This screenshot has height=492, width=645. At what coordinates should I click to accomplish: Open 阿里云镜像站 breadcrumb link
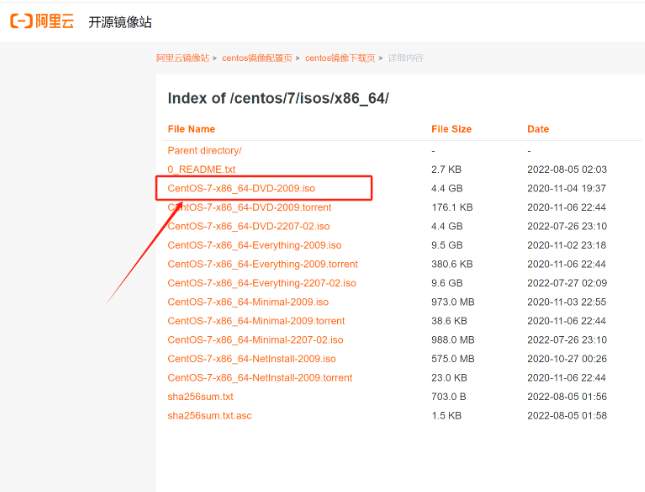183,58
